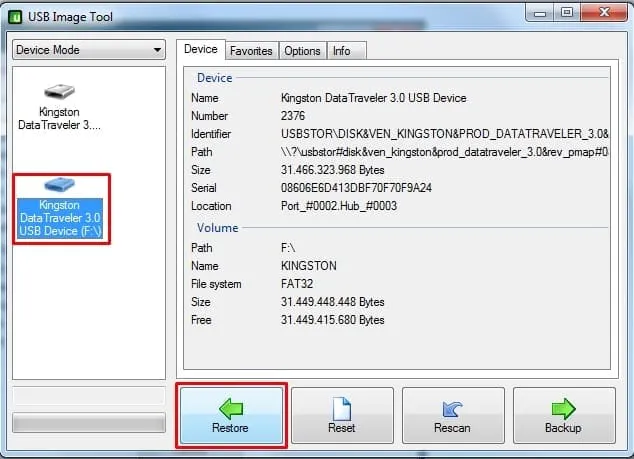
Task: Close the USB Image Tool window
Action: 604,13
